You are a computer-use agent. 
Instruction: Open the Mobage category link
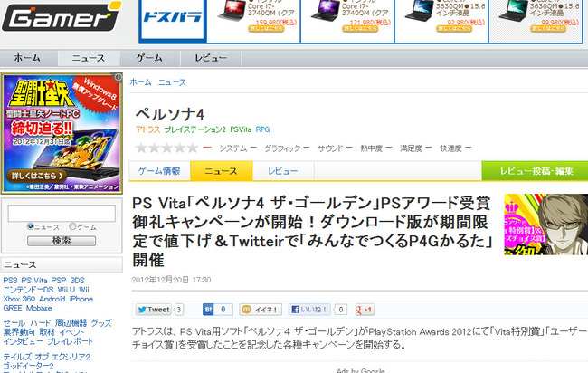[x=39, y=308]
